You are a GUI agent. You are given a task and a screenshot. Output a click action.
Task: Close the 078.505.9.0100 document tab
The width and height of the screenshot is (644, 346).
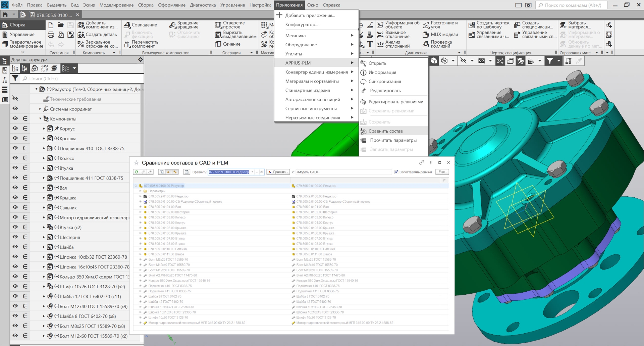[x=77, y=15]
